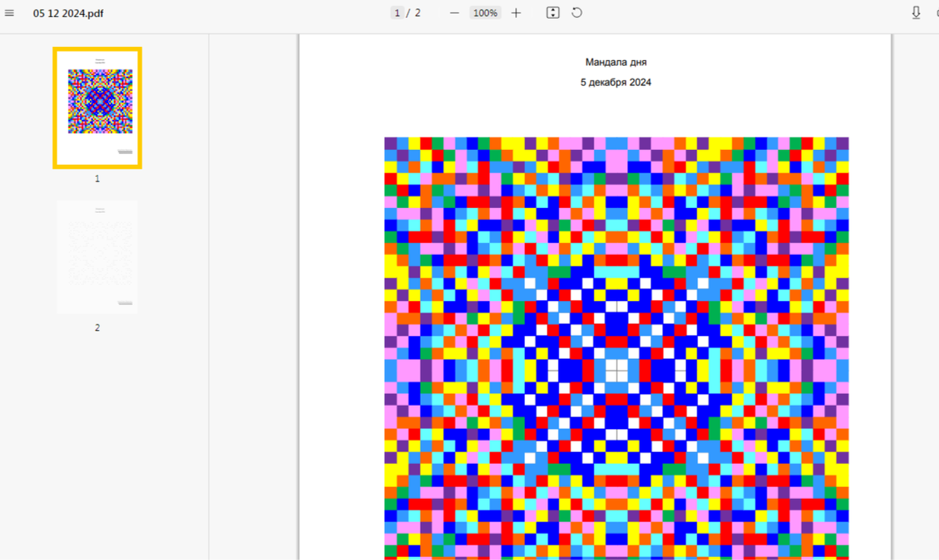This screenshot has width=939, height=560.
Task: Click the total page count 2
Action: click(x=418, y=13)
